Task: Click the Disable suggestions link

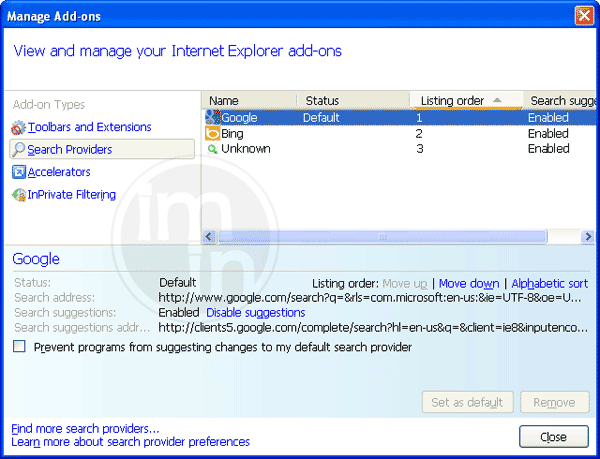Action: (256, 313)
